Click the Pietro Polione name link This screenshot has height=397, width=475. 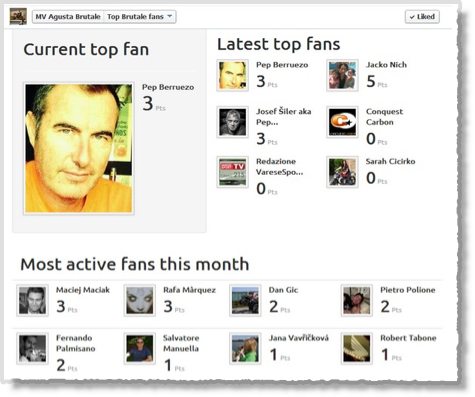tap(408, 290)
